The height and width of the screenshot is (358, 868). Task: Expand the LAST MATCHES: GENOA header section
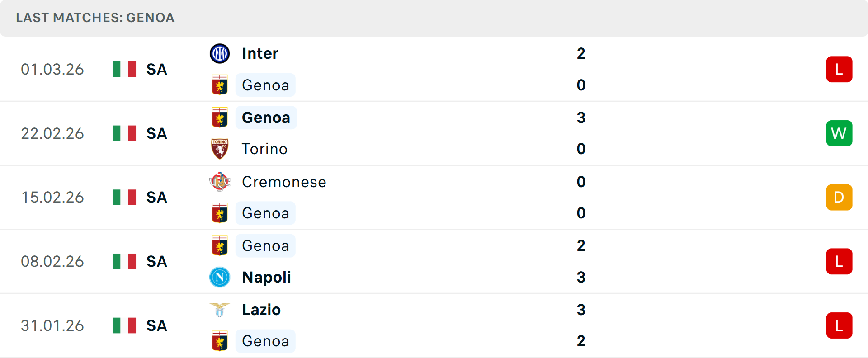[x=95, y=18]
